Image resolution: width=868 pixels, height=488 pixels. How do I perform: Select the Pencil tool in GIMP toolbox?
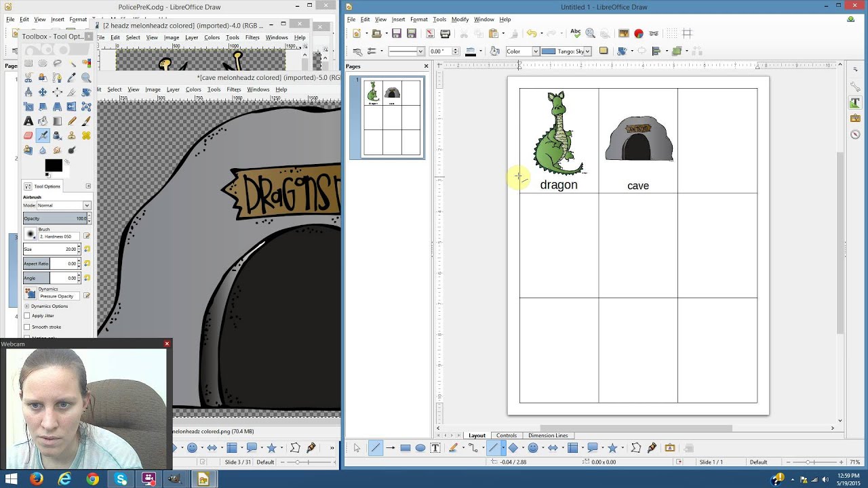72,121
